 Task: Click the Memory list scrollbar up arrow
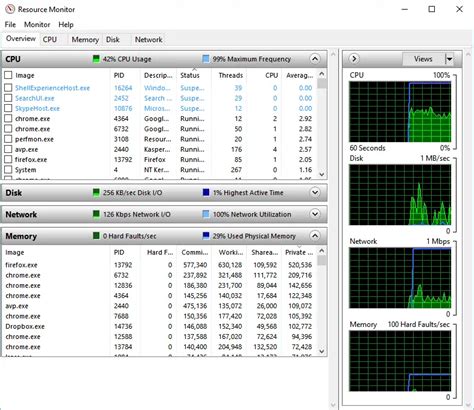tap(322, 251)
